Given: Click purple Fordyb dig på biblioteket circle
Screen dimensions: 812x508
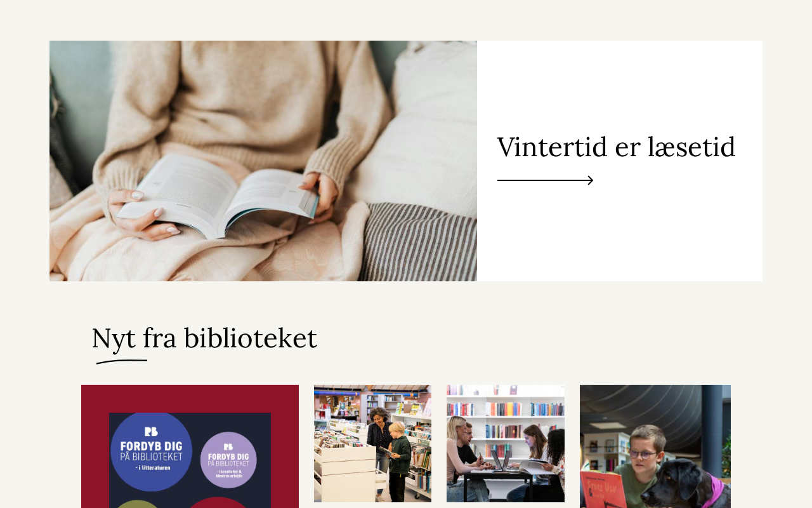Looking at the screenshot, I should (x=228, y=460).
